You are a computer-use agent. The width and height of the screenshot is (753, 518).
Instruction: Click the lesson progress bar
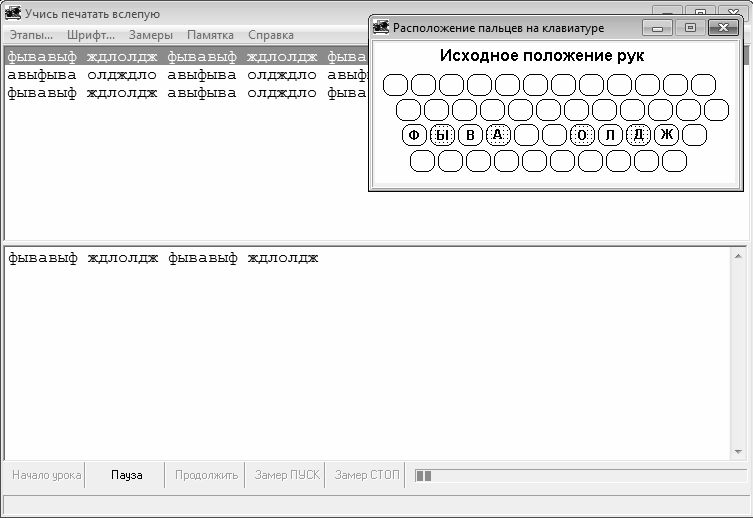[x=582, y=476]
